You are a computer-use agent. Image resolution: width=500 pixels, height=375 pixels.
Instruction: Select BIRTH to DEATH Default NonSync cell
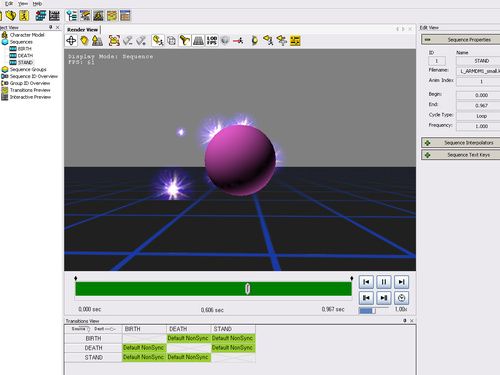point(189,338)
